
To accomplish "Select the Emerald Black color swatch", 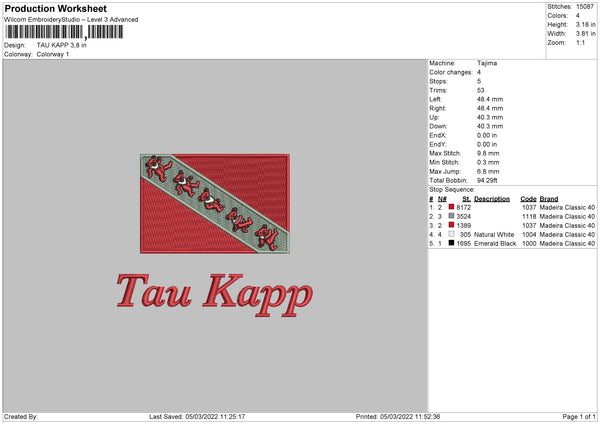I will [451, 243].
